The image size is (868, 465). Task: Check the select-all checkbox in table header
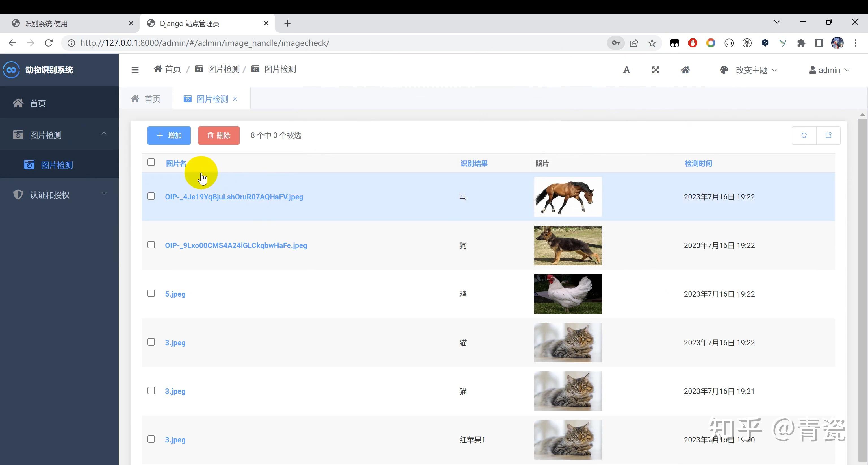pyautogui.click(x=151, y=162)
